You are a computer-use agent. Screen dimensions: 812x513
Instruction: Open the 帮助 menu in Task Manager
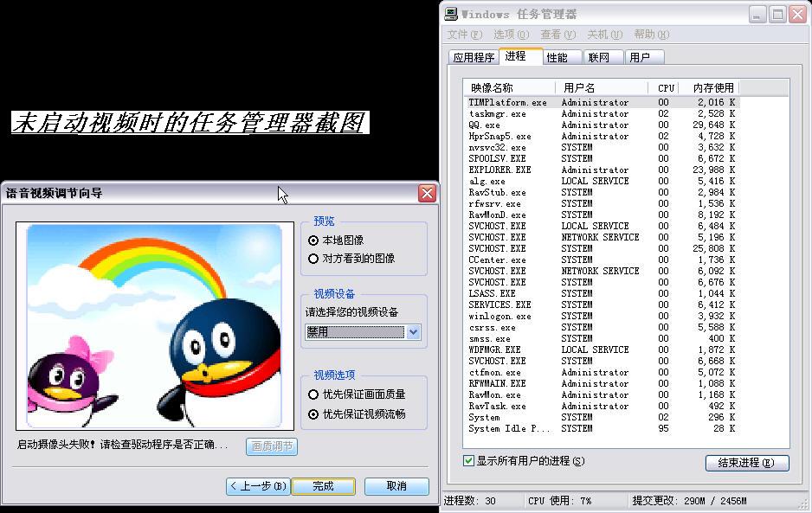[652, 35]
